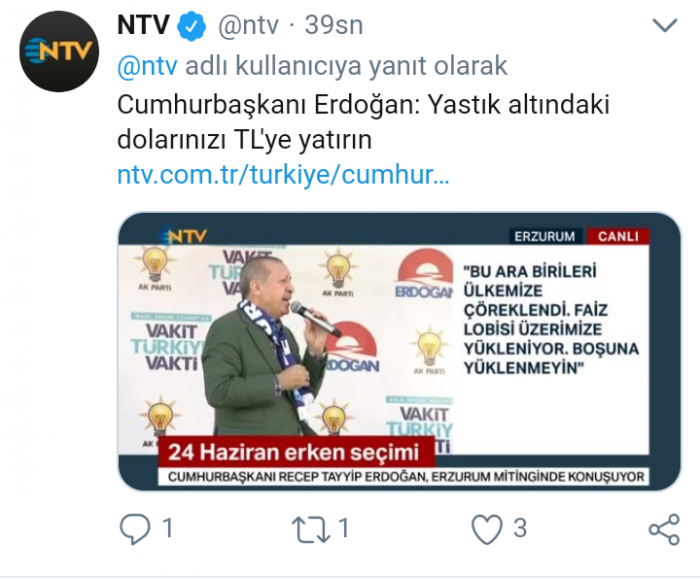Retweet the post using the retweet arrows icon
Viewport: 700px width, 579px height.
(x=311, y=529)
